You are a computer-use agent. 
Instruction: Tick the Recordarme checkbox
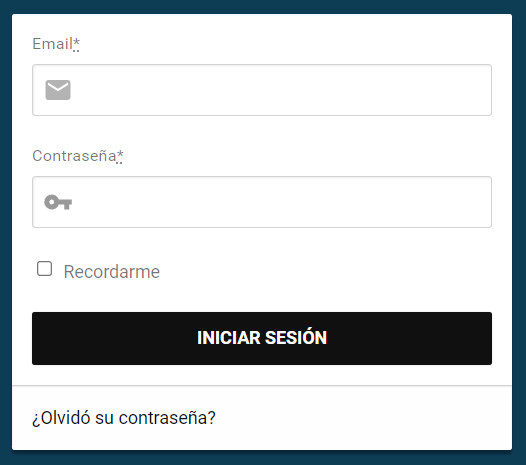coord(44,269)
